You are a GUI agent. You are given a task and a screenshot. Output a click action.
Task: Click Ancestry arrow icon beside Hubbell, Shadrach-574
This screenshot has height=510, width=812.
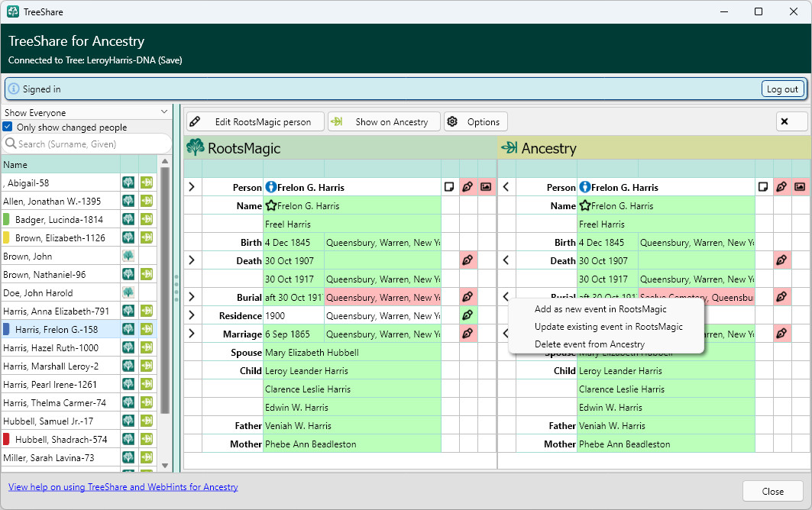pos(147,439)
